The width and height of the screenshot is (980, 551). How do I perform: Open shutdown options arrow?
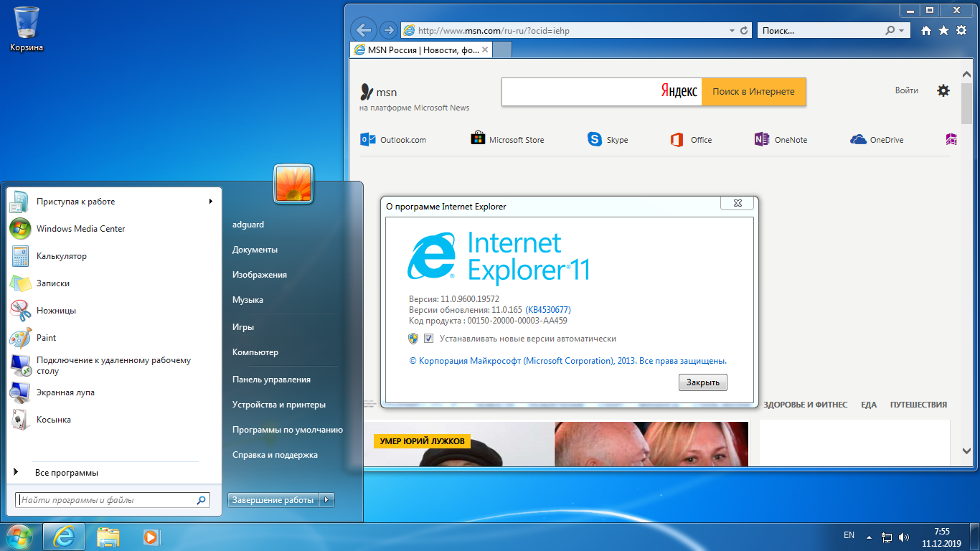pos(327,500)
